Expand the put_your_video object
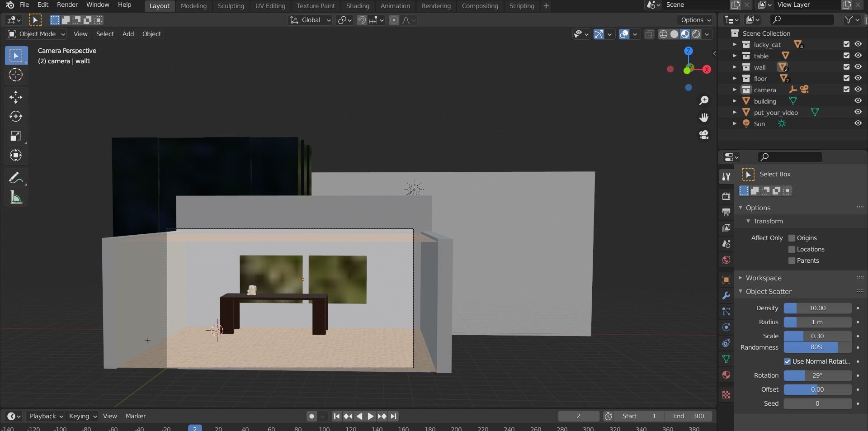 point(735,112)
